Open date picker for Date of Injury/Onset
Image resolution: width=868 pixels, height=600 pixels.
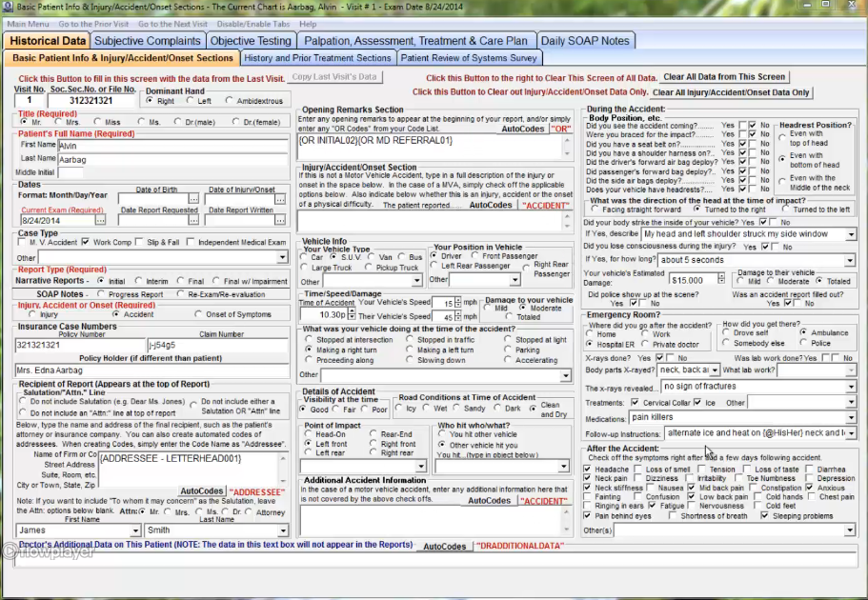click(x=280, y=199)
